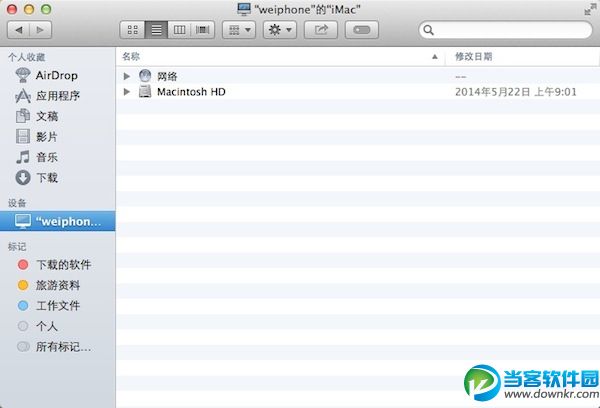Image resolution: width=600 pixels, height=408 pixels.
Task: Select the Macintosh HD name text
Action: [191, 92]
